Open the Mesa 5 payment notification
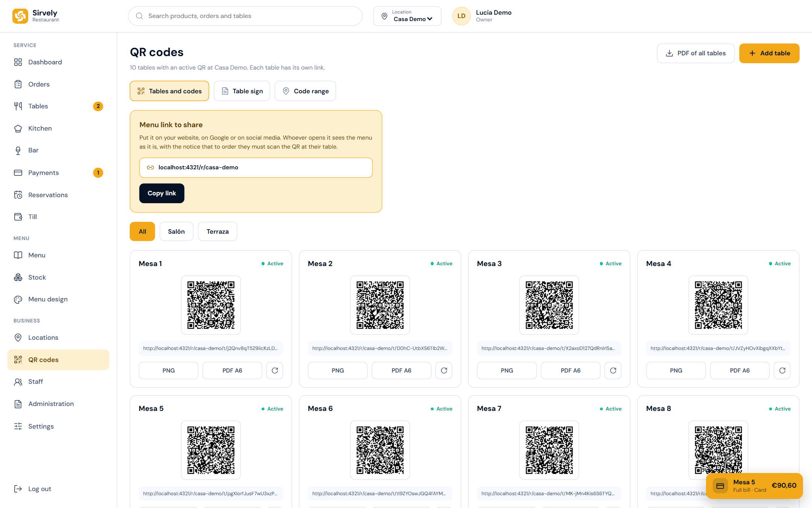Screen dimensions: 812x508 coord(754,486)
